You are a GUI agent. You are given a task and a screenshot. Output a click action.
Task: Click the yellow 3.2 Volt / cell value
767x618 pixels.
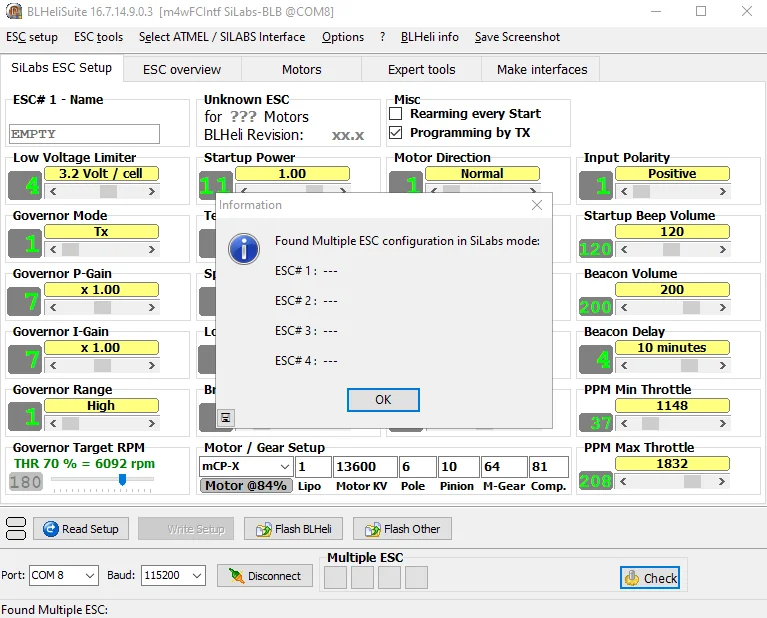click(x=101, y=174)
